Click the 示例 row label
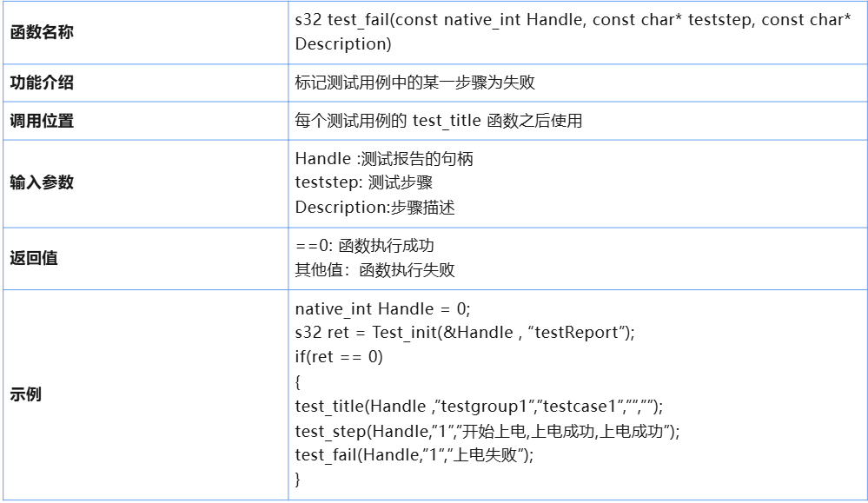Screen dimensions: 868x503 click(x=25, y=394)
